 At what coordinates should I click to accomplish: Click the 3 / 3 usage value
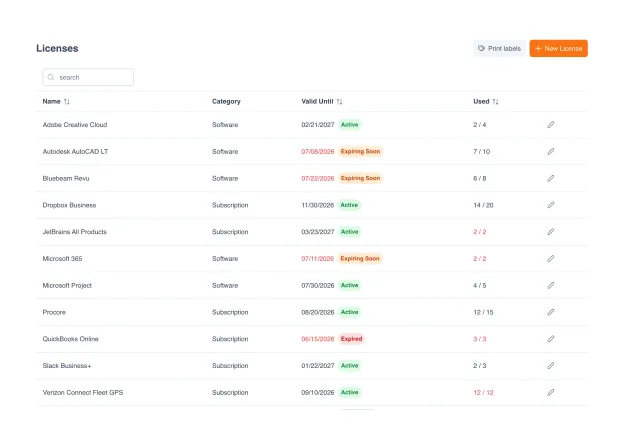click(x=480, y=339)
